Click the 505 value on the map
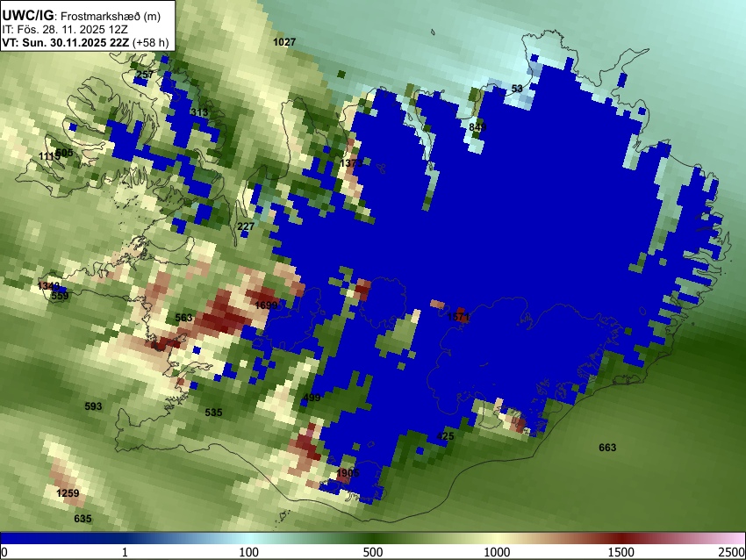 pos(64,153)
